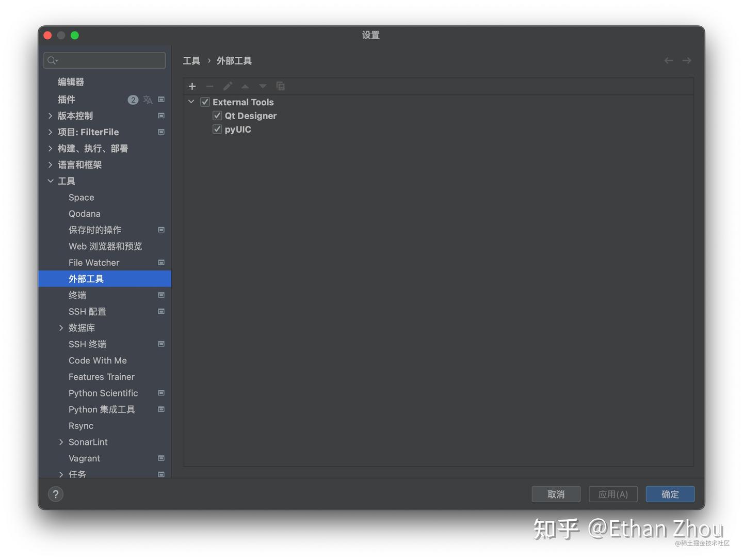Click the search input field

[x=104, y=60]
